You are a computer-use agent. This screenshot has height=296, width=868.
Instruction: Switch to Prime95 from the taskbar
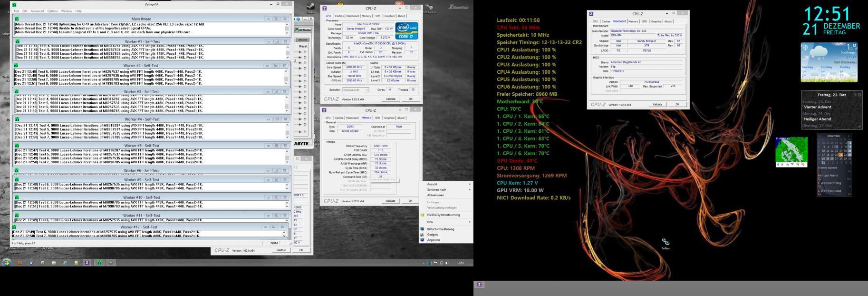pyautogui.click(x=99, y=262)
